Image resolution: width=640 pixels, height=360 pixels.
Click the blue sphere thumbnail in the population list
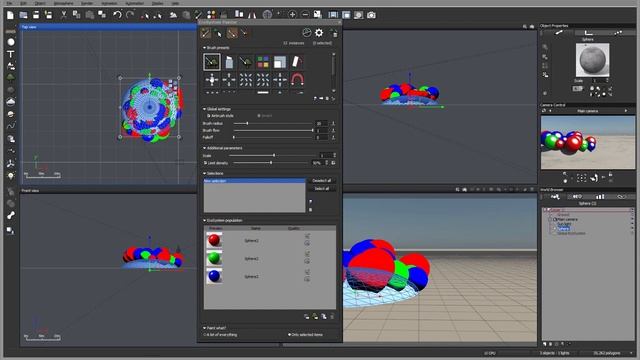[x=214, y=276]
